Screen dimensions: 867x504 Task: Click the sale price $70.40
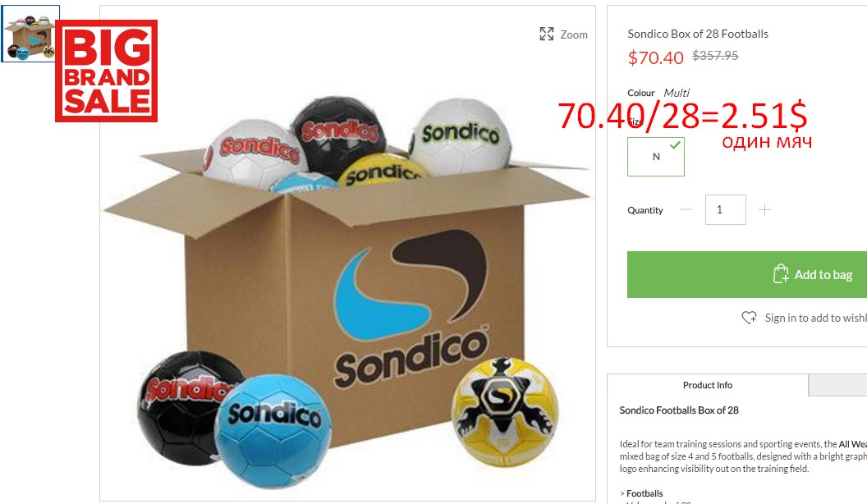tap(656, 57)
